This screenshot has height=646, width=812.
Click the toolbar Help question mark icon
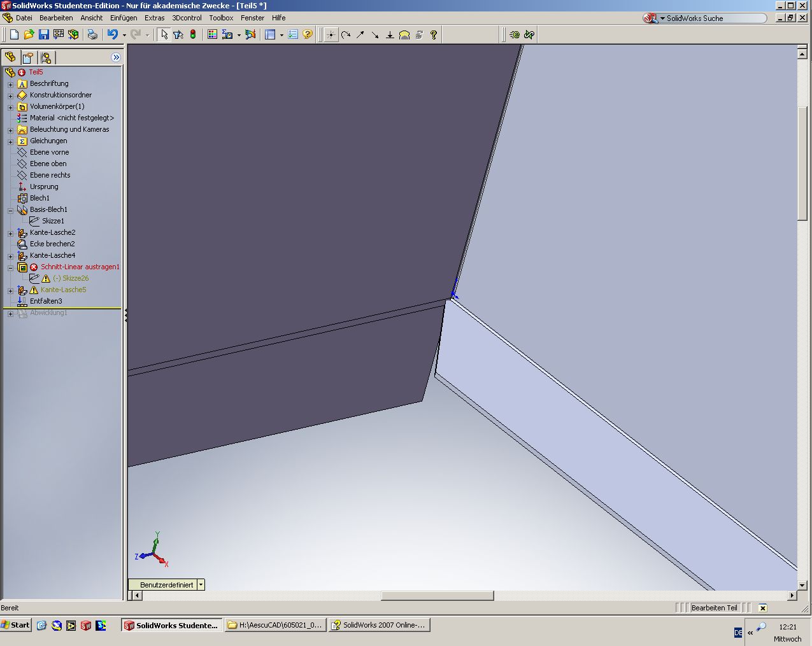pos(308,34)
